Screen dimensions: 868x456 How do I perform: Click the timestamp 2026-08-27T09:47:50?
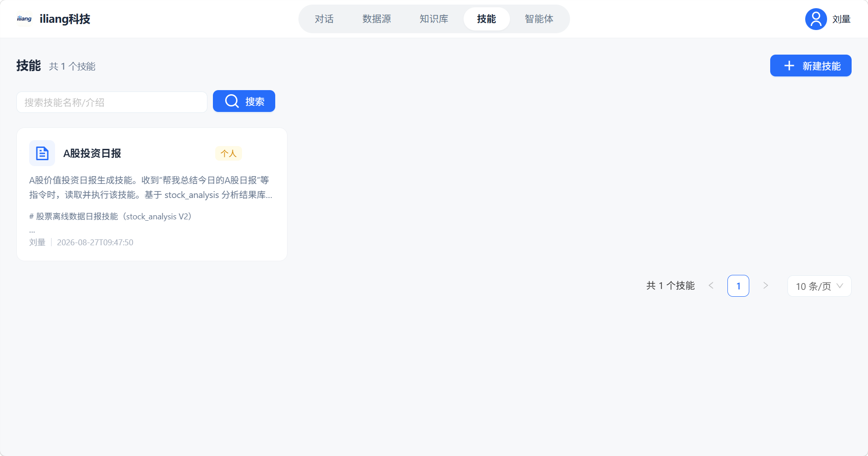click(x=95, y=243)
